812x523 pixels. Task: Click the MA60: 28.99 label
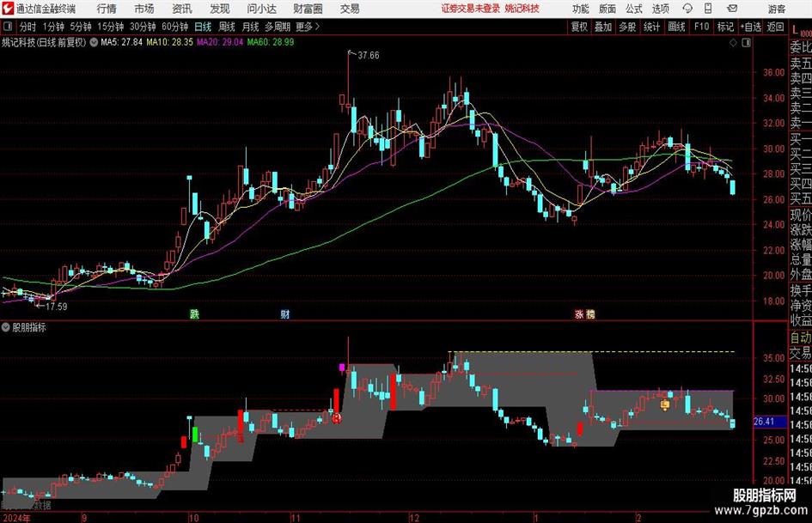271,42
